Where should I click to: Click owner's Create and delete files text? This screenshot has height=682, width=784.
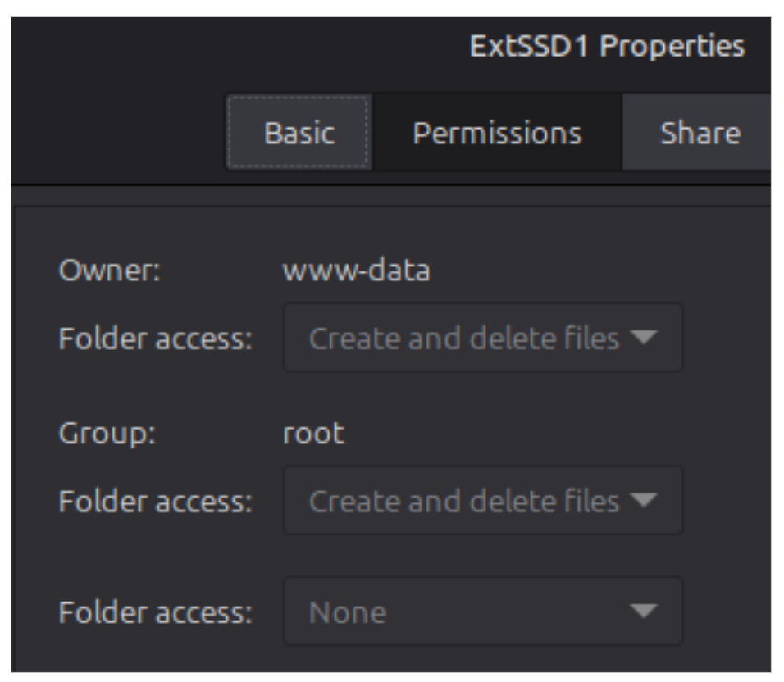(x=463, y=338)
